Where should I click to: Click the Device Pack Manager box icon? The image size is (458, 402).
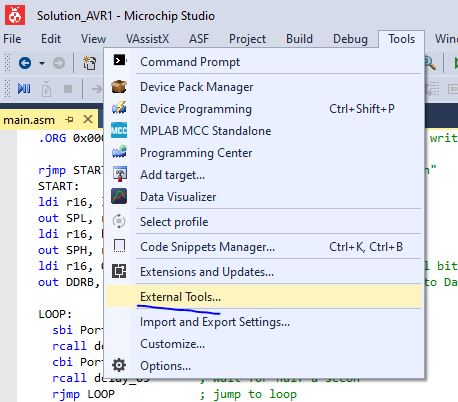[119, 87]
